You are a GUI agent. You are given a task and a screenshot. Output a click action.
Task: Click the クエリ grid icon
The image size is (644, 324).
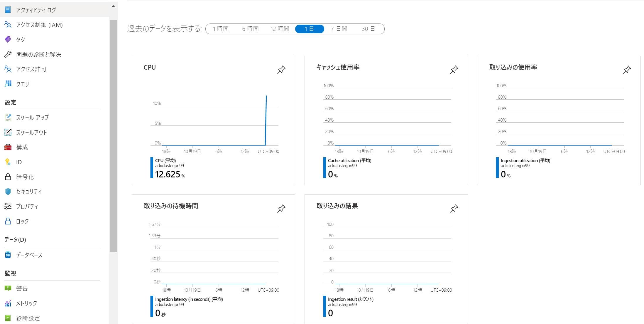pos(8,84)
